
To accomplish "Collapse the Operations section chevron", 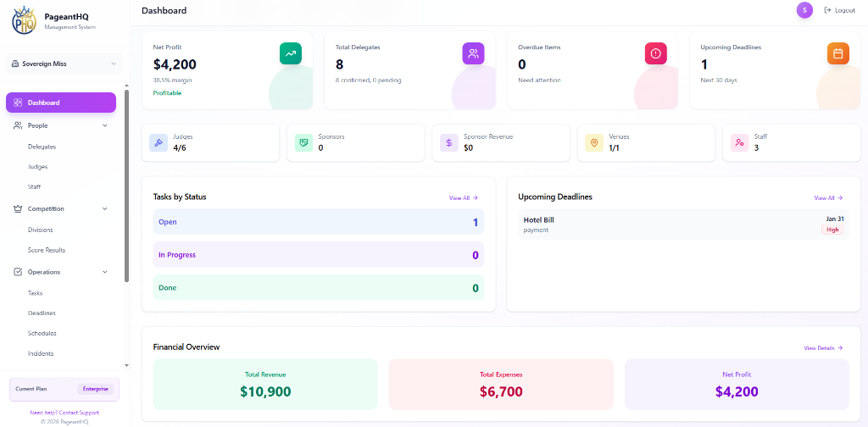I will point(105,272).
